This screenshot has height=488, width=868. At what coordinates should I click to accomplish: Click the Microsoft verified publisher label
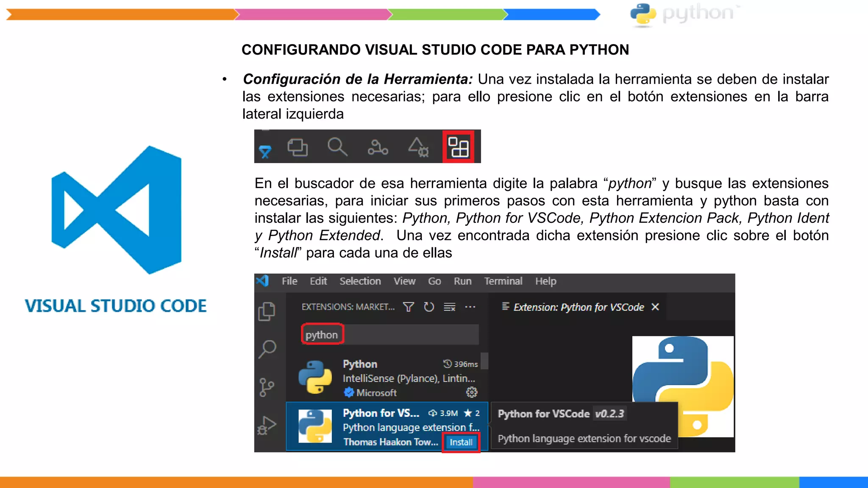tap(370, 393)
